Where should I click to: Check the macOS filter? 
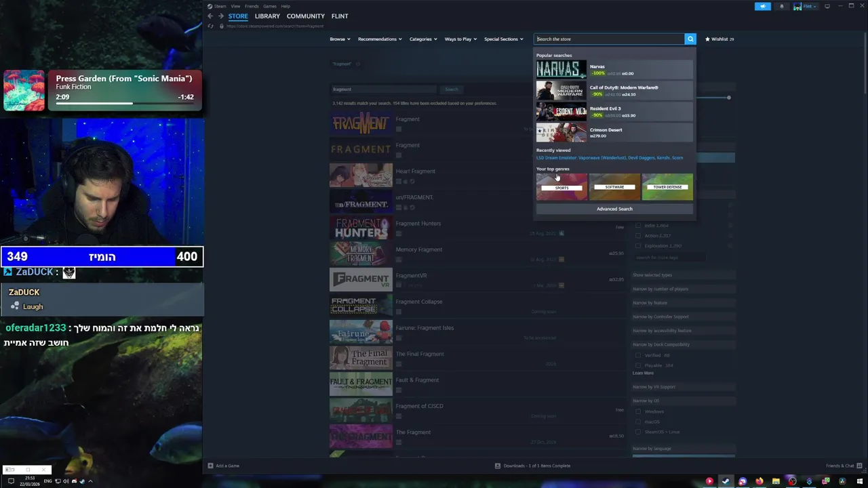click(638, 422)
